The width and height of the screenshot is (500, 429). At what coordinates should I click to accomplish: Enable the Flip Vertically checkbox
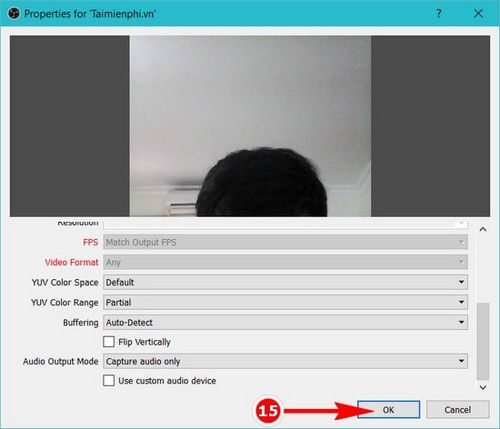(109, 342)
